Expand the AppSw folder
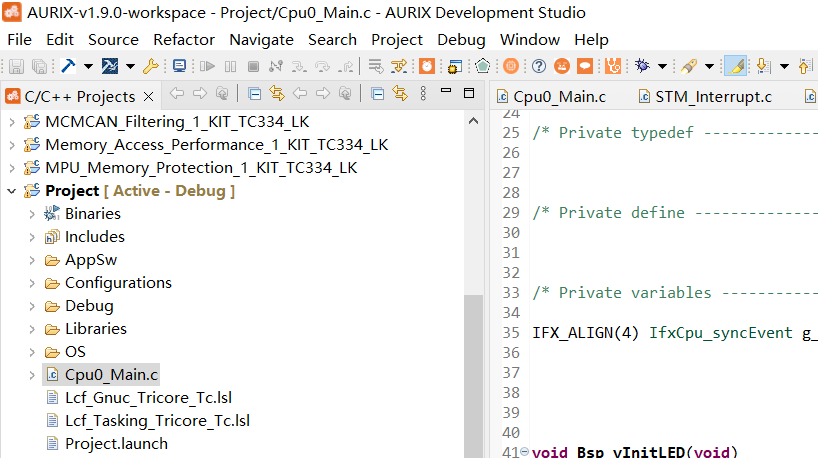This screenshot has width=818, height=458. [32, 260]
